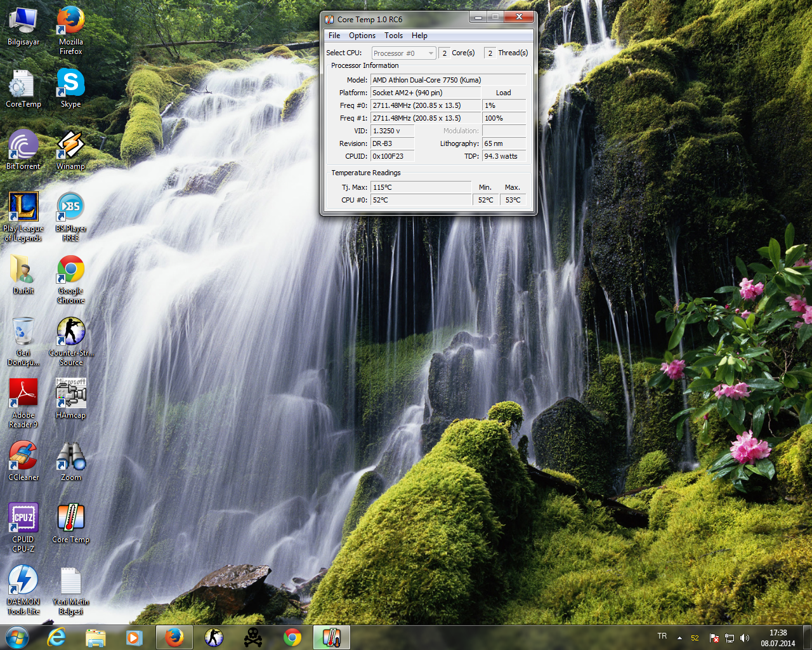Open Geri Dönüşüm recycle bin icon
The image size is (812, 650).
coord(23,342)
